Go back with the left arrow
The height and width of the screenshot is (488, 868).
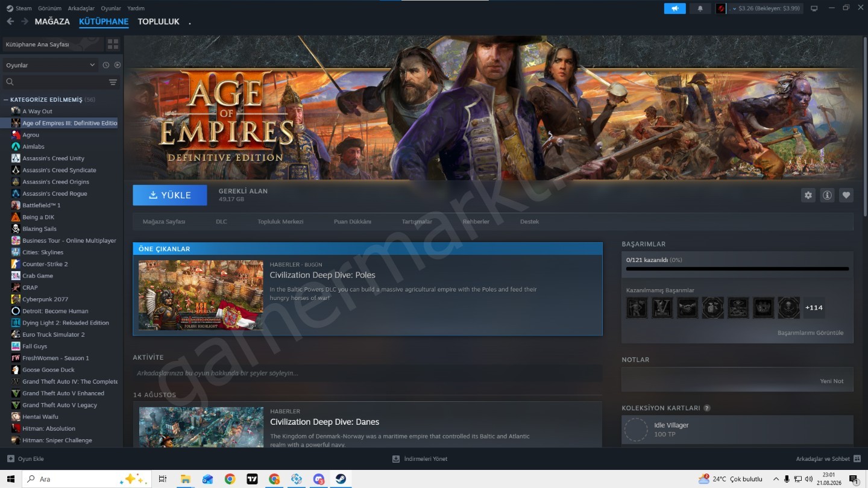(10, 21)
